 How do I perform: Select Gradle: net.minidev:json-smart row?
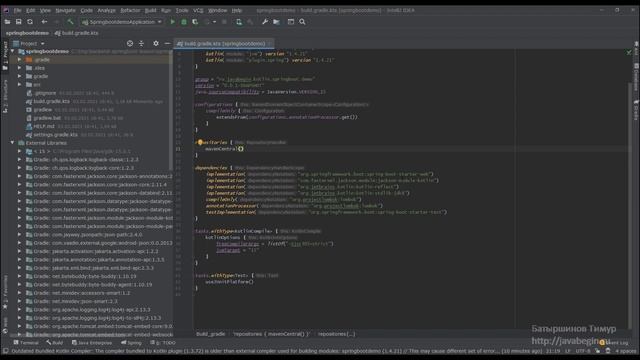click(76, 301)
